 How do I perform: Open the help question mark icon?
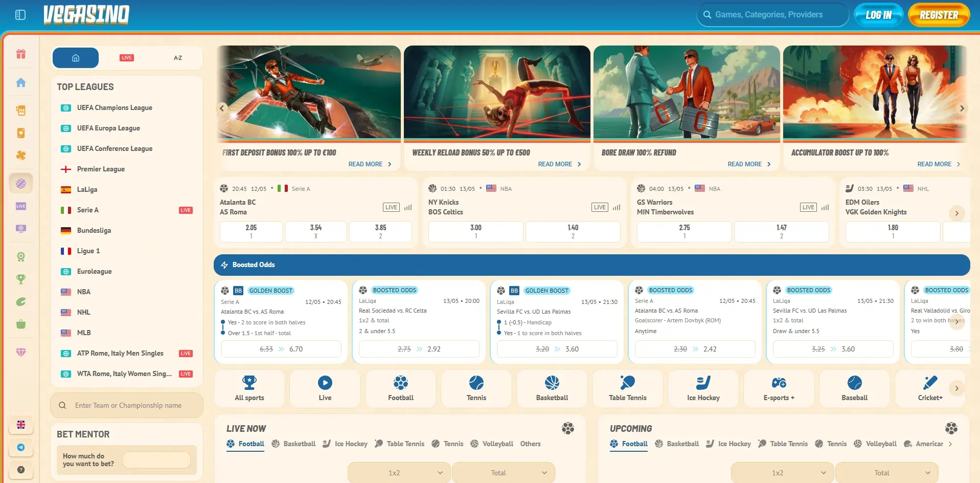[21, 470]
